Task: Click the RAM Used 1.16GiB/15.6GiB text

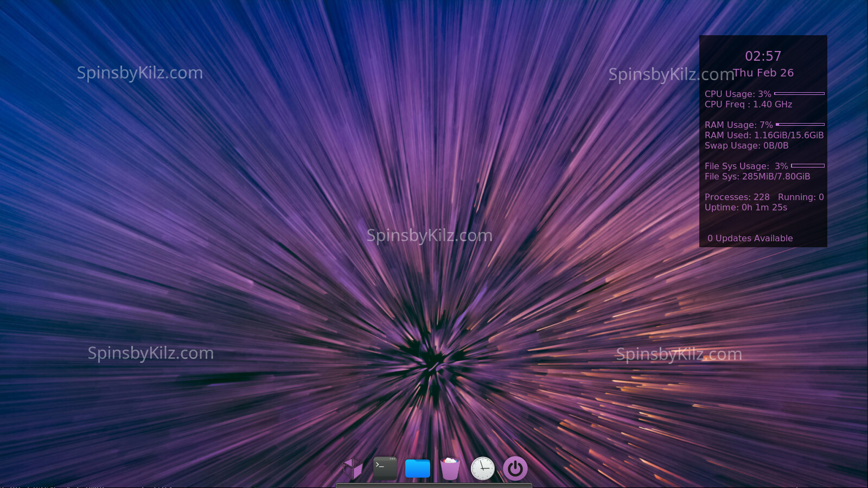Action: (764, 136)
